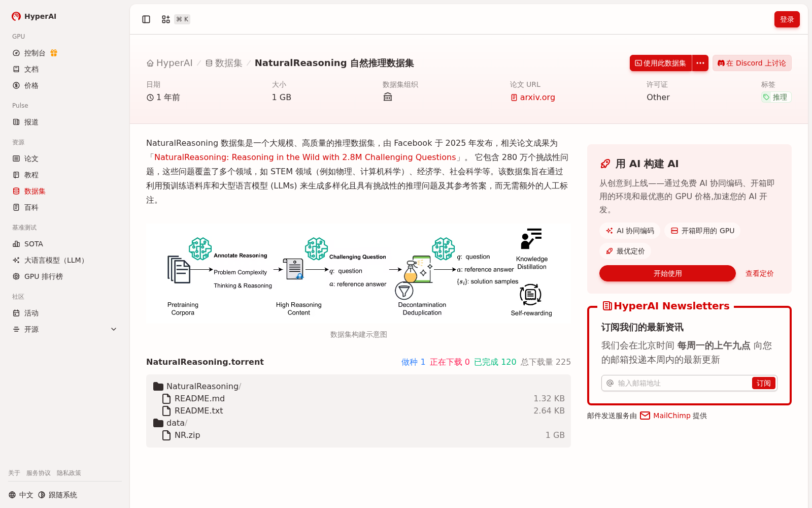Click 在 Discord 上讨论 button
The image size is (812, 508).
coord(752,63)
